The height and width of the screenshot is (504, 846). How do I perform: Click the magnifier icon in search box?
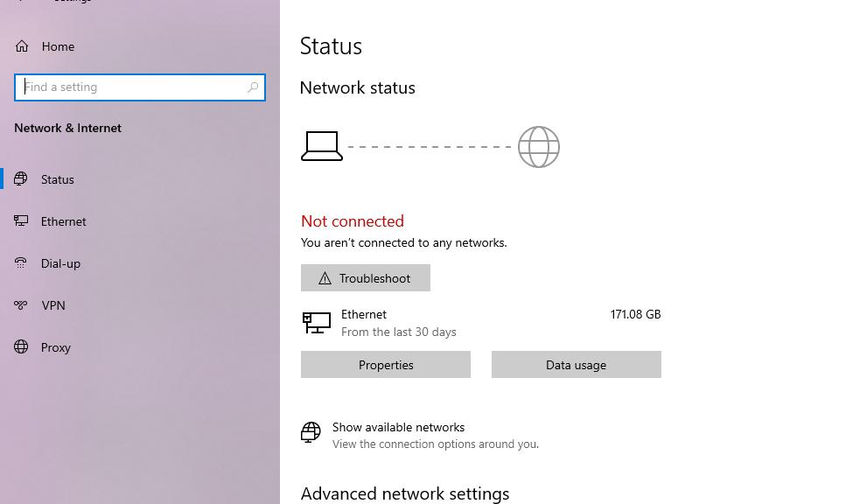pyautogui.click(x=253, y=87)
